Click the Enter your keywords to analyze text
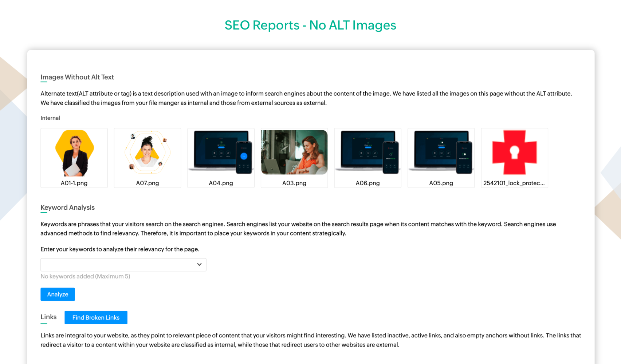 coord(120,249)
